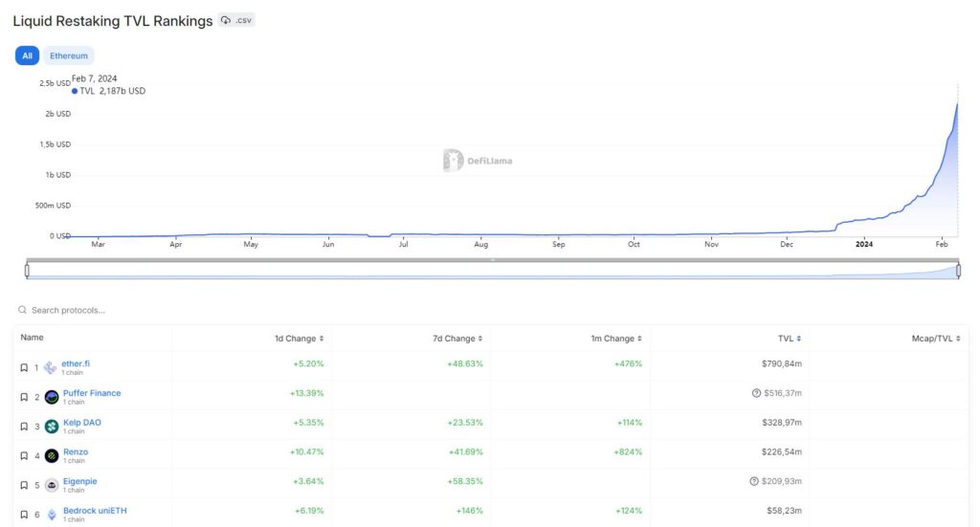Bookmark the Eigenpie row
The height and width of the screenshot is (527, 980).
click(x=24, y=485)
